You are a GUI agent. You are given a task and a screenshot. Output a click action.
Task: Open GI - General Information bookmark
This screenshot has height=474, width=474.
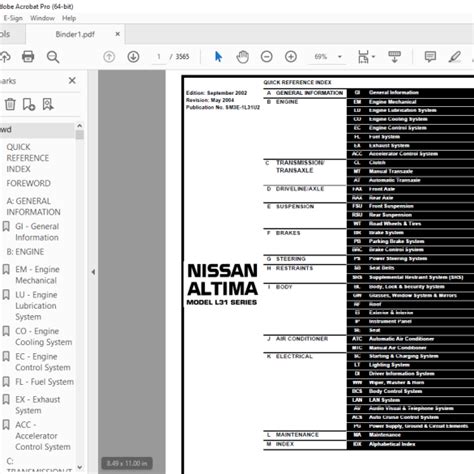click(x=37, y=232)
